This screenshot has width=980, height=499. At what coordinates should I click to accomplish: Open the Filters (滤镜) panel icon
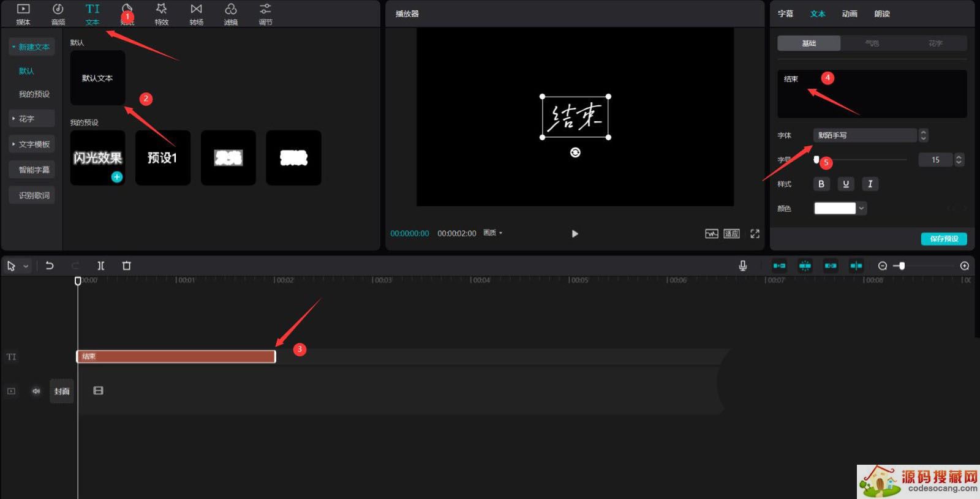pyautogui.click(x=231, y=14)
